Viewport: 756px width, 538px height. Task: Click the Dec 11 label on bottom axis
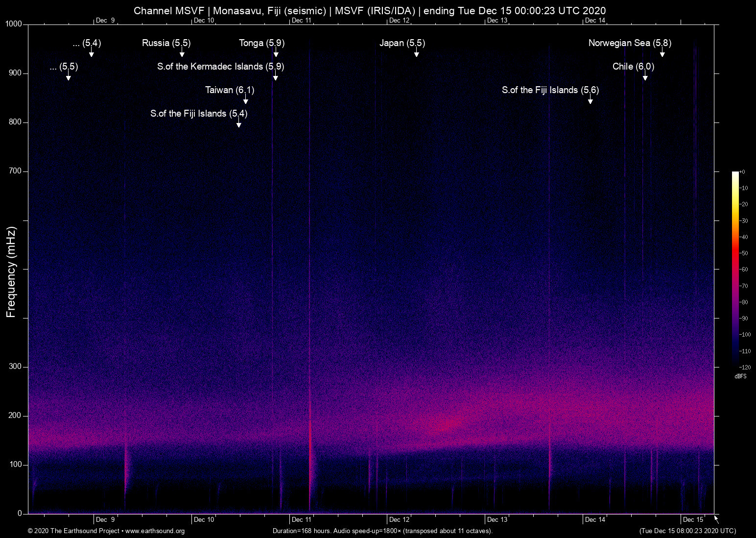(x=301, y=519)
